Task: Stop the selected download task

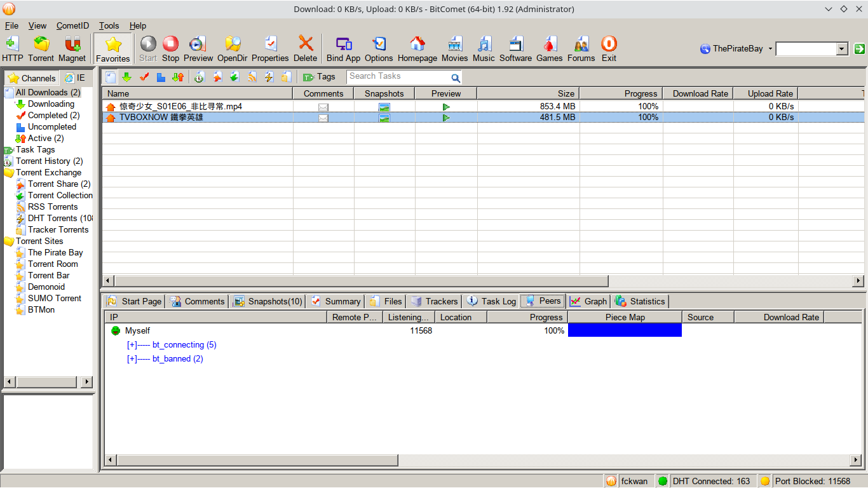Action: point(170,48)
